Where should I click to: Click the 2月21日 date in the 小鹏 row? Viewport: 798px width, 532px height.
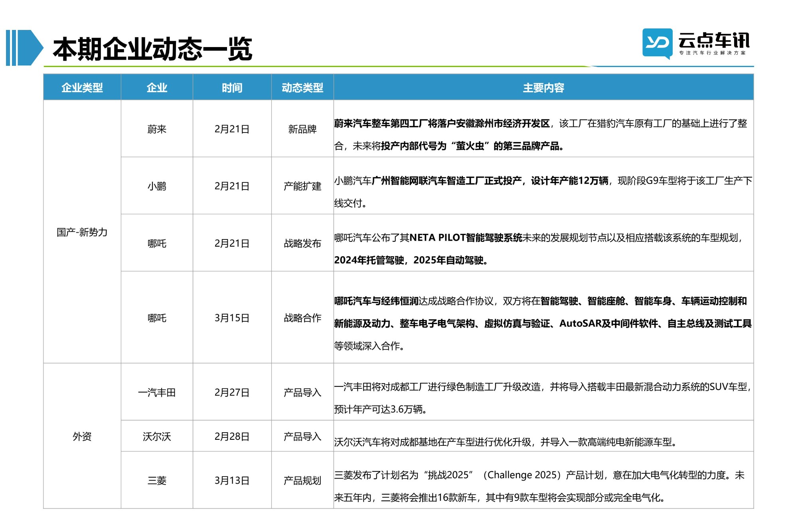pyautogui.click(x=232, y=186)
